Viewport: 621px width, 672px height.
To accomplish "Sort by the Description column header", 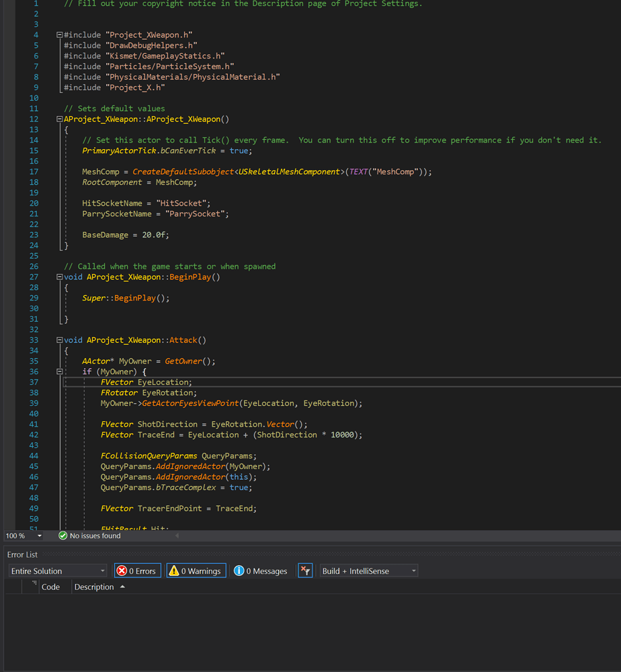I will click(94, 587).
